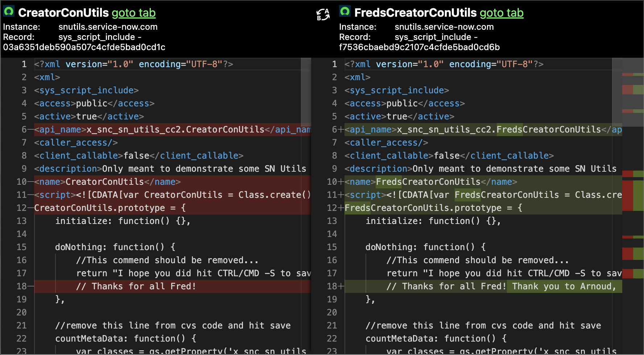Image resolution: width=644 pixels, height=355 pixels.
Task: Click the ServiceNow logo beside the CreatorConUtils title
Action: click(x=9, y=11)
